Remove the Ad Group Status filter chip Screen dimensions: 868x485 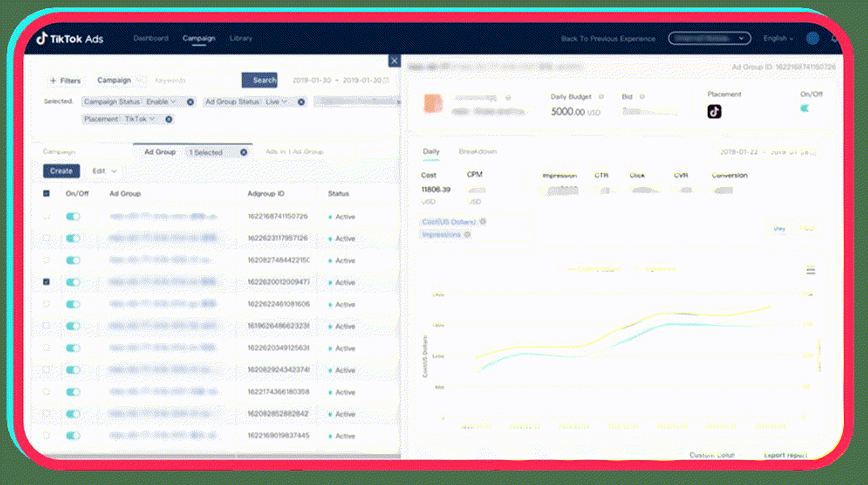[x=301, y=102]
